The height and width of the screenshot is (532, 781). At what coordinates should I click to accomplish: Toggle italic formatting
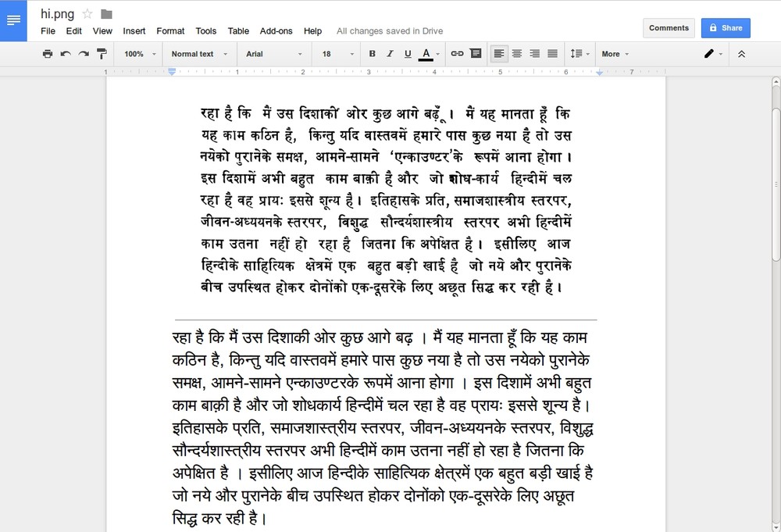coord(390,54)
